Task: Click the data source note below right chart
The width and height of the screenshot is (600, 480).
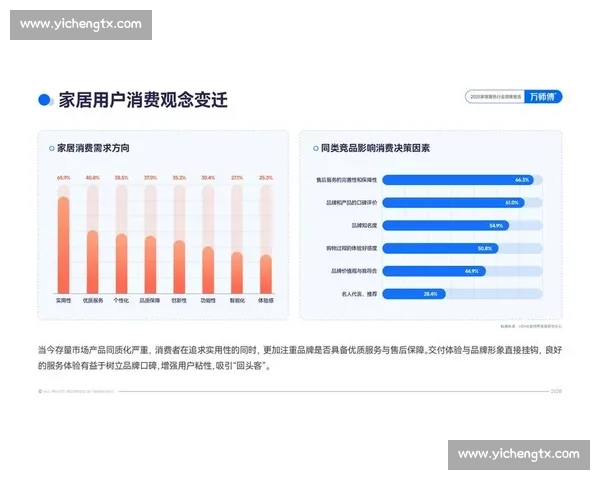Action: click(x=531, y=326)
